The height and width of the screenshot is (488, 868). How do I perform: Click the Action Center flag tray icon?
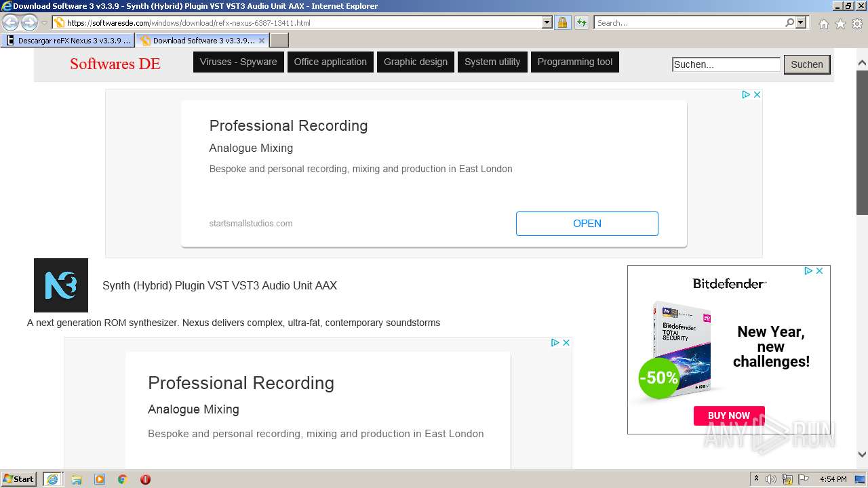804,479
